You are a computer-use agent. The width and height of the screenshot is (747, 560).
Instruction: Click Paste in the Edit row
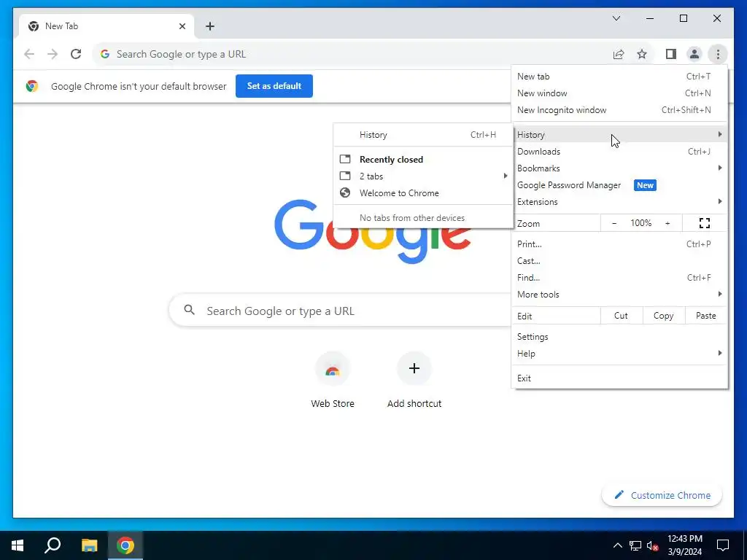[705, 316]
